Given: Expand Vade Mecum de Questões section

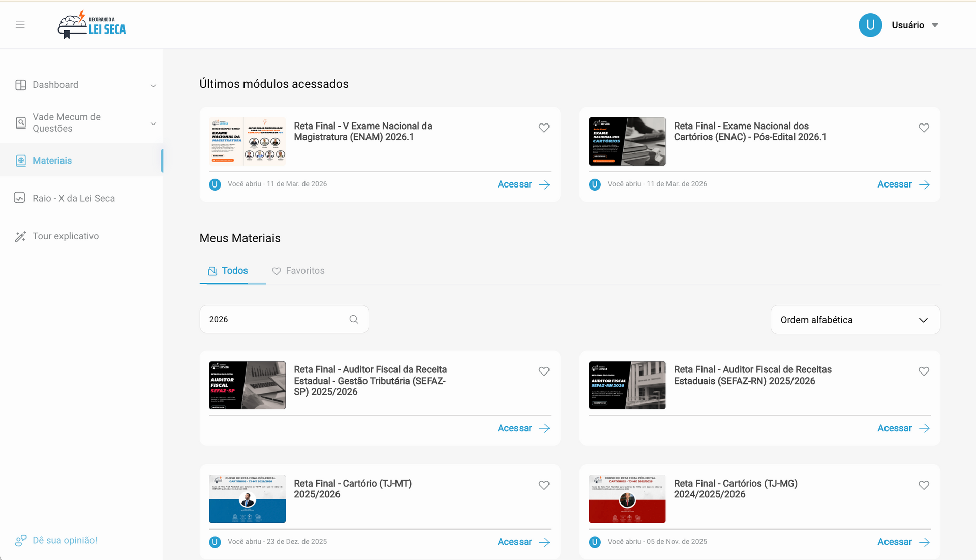Looking at the screenshot, I should (x=153, y=123).
